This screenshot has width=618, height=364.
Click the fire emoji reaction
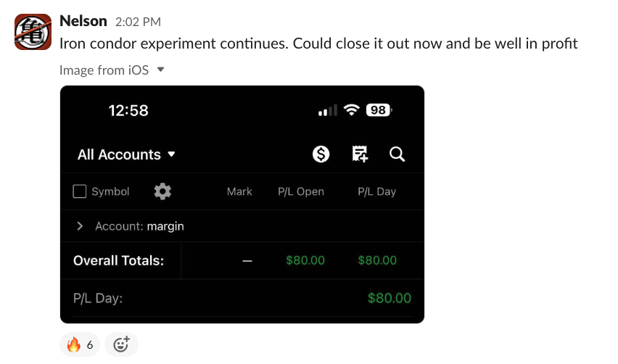(80, 344)
